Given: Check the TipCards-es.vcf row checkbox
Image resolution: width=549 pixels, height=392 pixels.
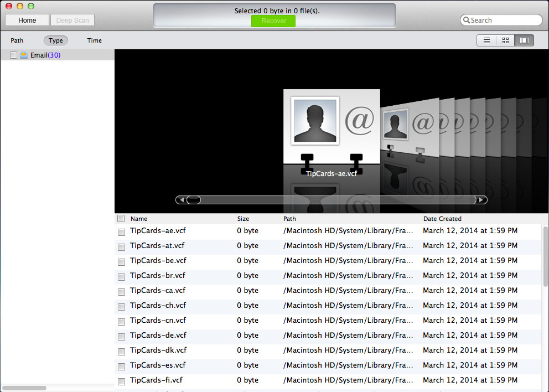Looking at the screenshot, I should tap(122, 367).
